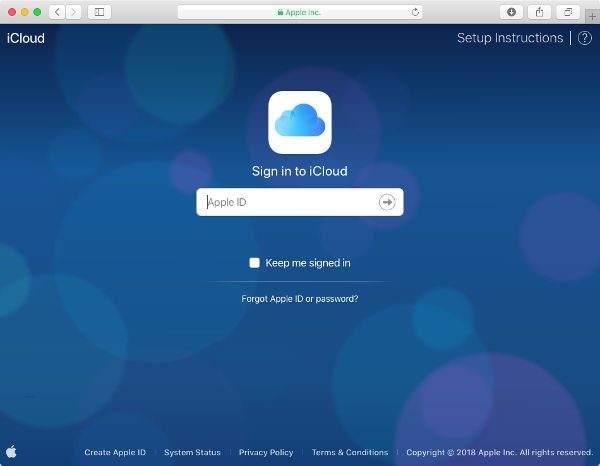This screenshot has height=466, width=600.
Task: Add a new tab with plus button
Action: click(592, 16)
